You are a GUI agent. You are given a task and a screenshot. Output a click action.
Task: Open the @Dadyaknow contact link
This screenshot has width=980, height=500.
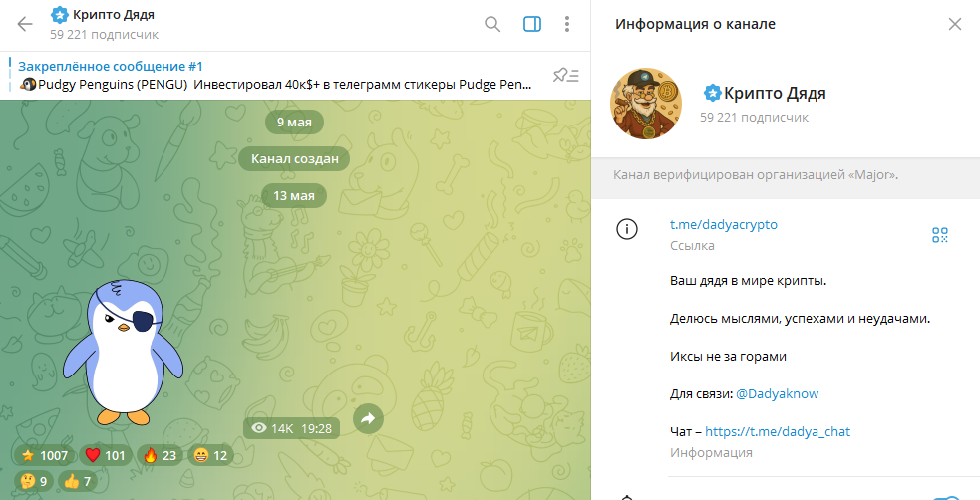pyautogui.click(x=777, y=393)
